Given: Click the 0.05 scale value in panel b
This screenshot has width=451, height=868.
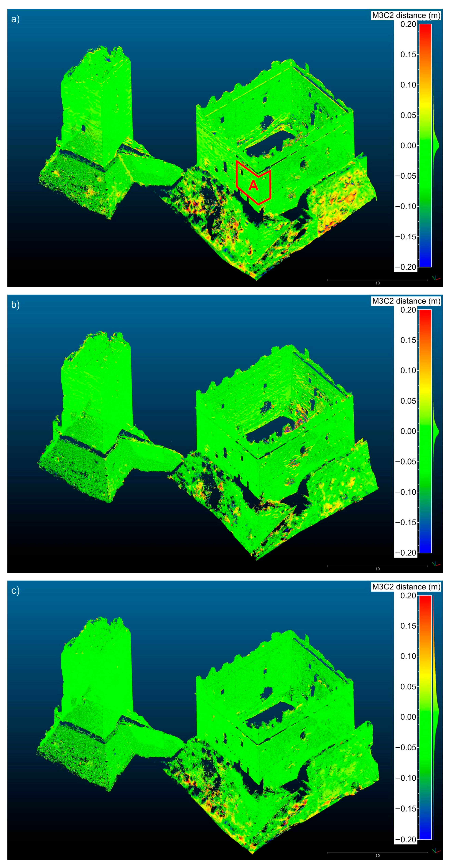Looking at the screenshot, I should (408, 401).
